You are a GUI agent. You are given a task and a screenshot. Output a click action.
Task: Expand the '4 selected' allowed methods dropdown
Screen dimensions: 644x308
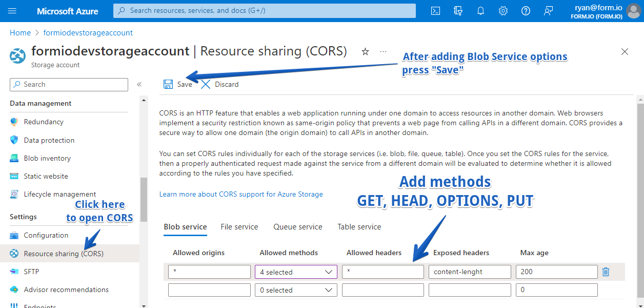pyautogui.click(x=296, y=272)
